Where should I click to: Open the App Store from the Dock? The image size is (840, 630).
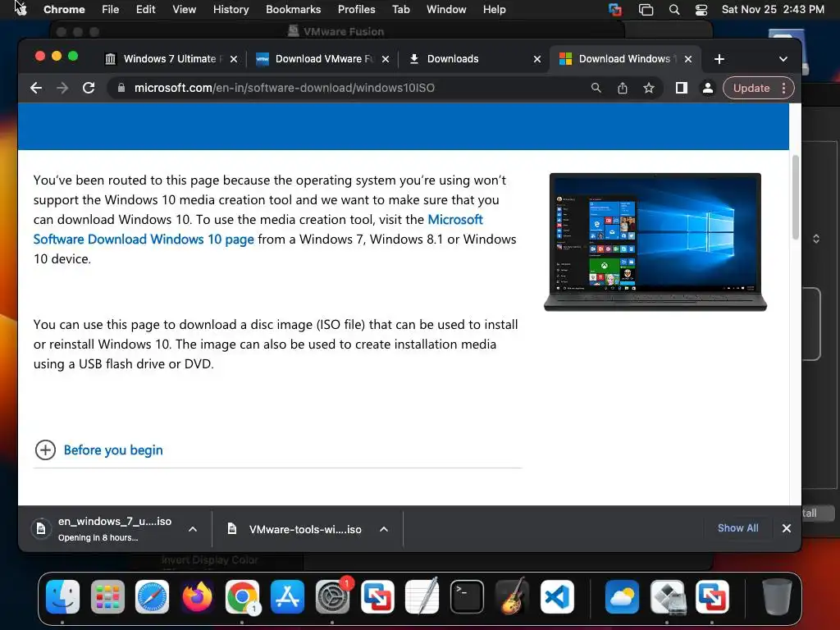coord(287,596)
